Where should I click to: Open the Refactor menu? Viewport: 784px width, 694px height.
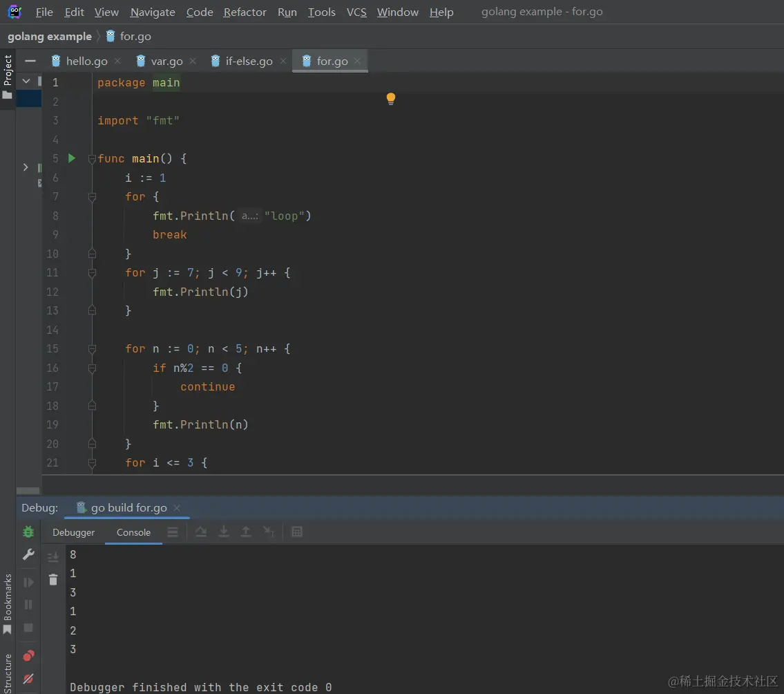(x=245, y=12)
